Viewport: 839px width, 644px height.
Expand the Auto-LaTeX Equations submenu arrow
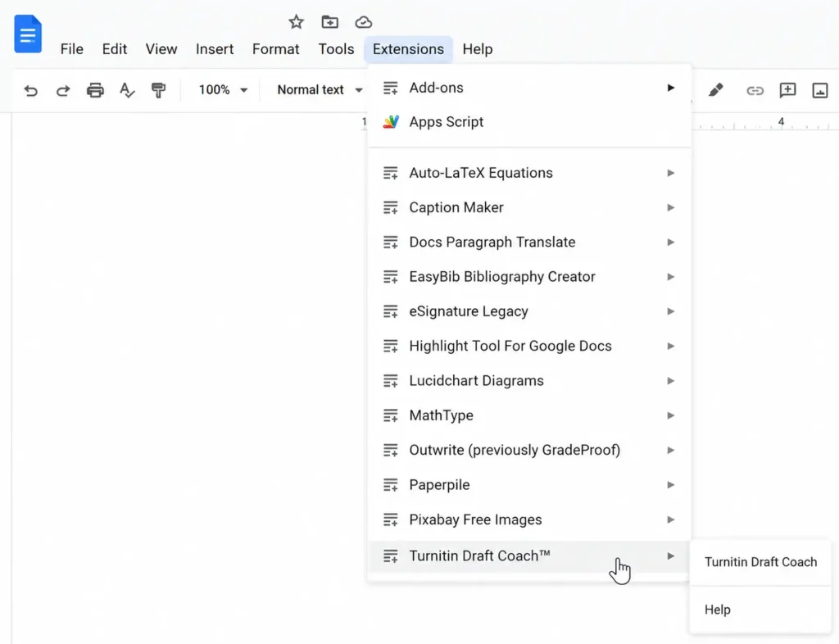670,173
